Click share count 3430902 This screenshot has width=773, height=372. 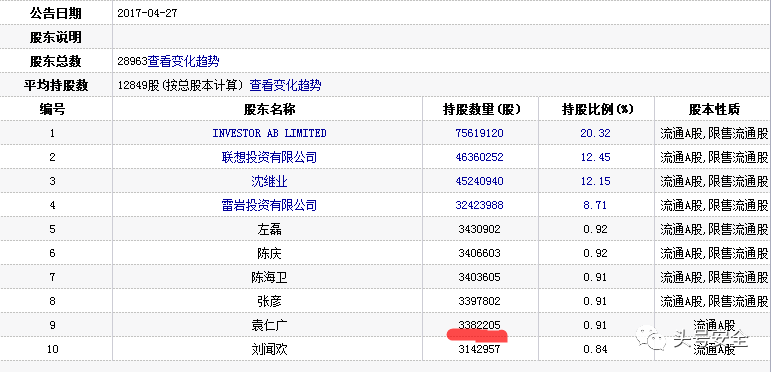(480, 229)
